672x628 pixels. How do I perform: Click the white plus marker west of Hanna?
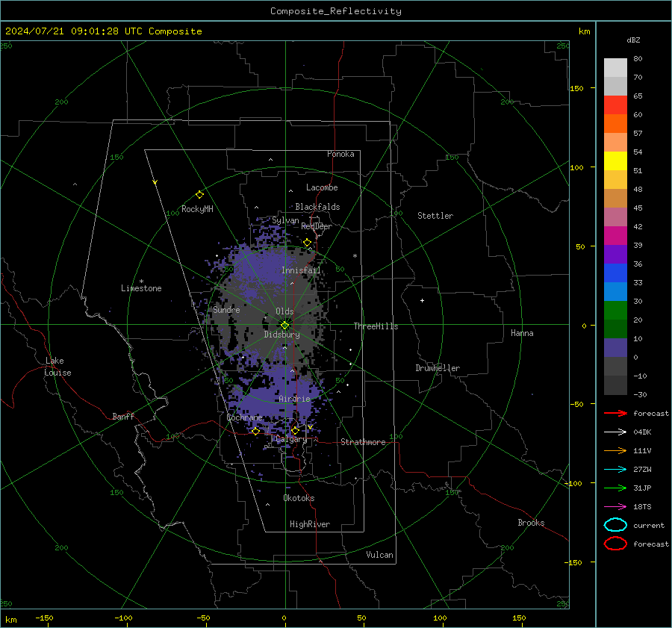tap(422, 300)
